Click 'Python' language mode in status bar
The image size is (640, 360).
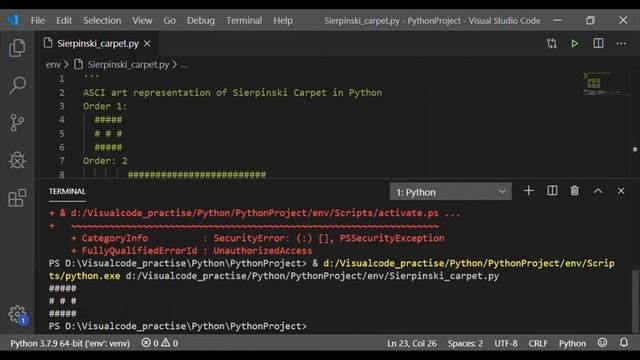coord(572,343)
